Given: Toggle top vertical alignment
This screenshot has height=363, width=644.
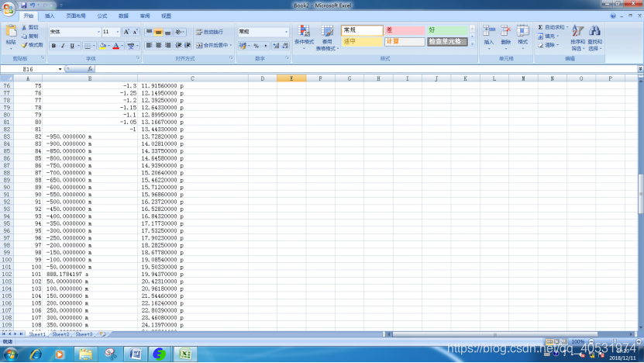Looking at the screenshot, I should click(x=149, y=32).
